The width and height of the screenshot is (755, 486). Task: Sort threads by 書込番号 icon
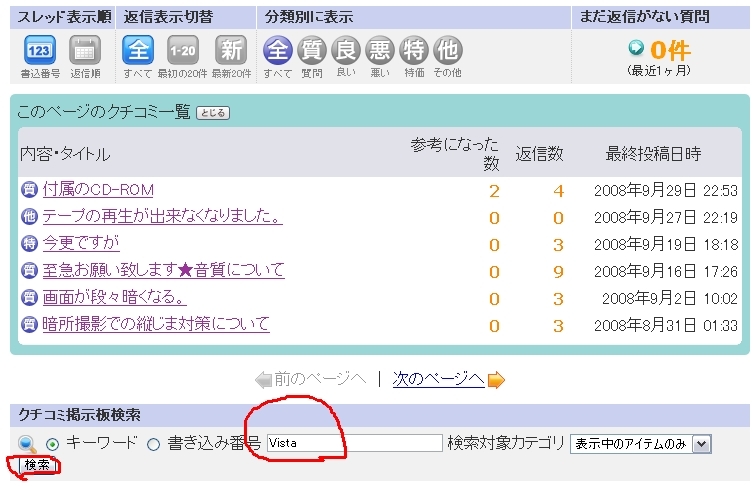(x=39, y=50)
